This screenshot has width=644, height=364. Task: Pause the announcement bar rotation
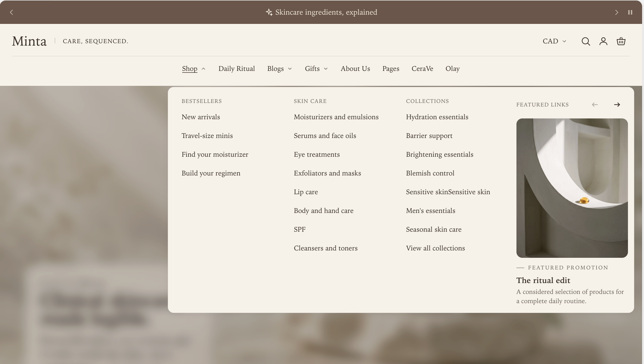point(630,12)
